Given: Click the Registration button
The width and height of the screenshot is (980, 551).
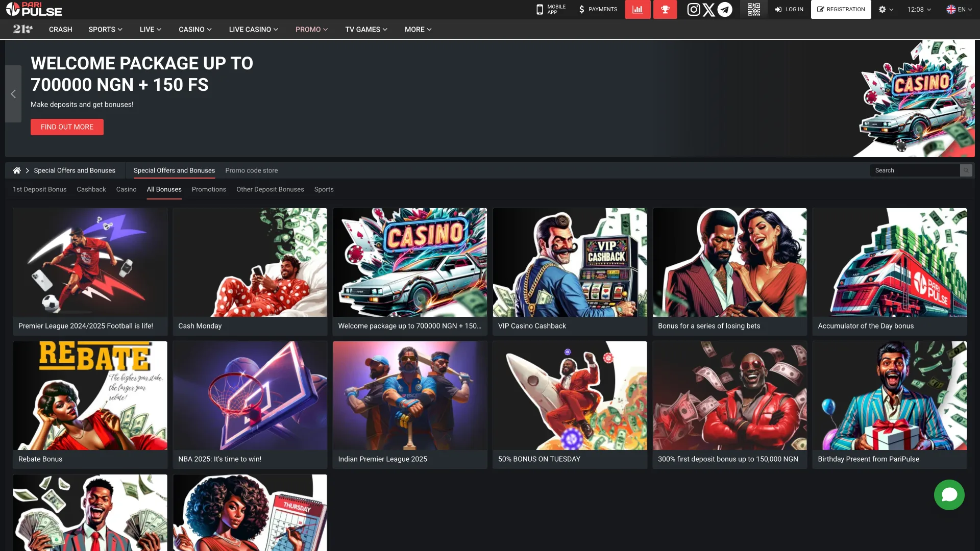Looking at the screenshot, I should click(841, 9).
